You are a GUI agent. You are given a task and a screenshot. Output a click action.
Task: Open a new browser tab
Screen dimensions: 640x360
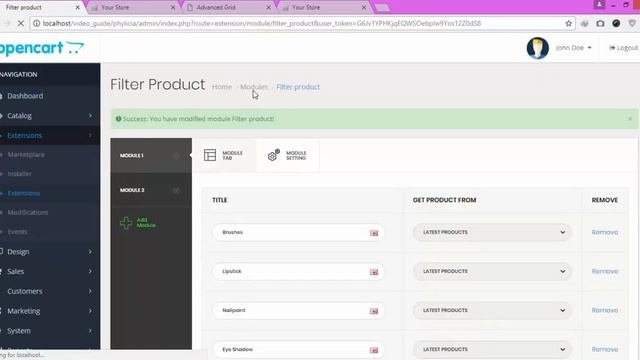(382, 7)
